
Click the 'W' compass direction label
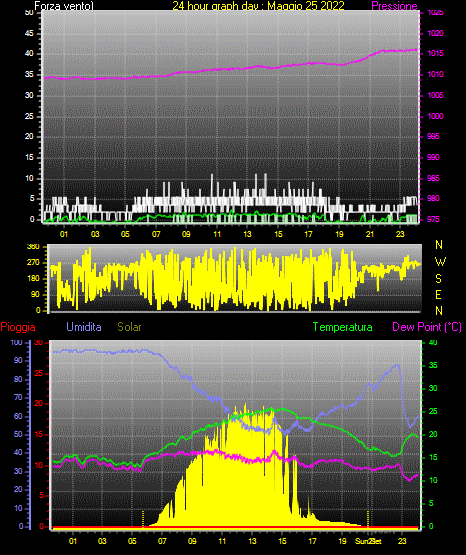[440, 262]
